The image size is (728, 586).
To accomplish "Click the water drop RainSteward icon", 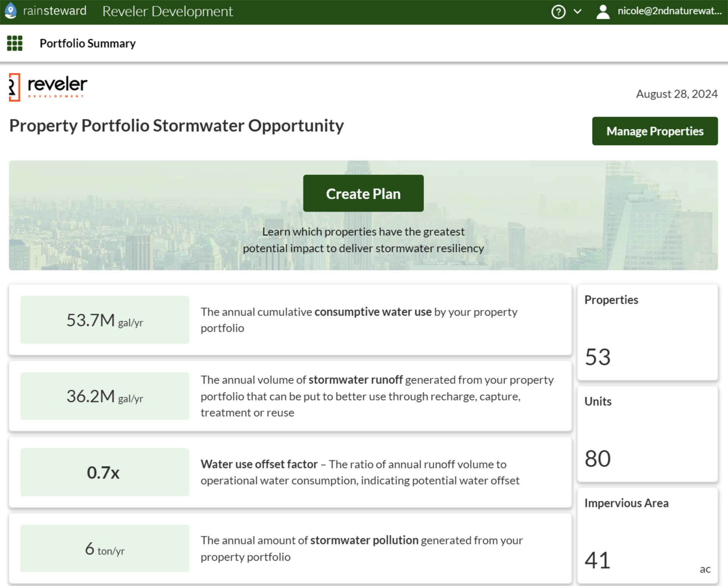I will pos(11,11).
